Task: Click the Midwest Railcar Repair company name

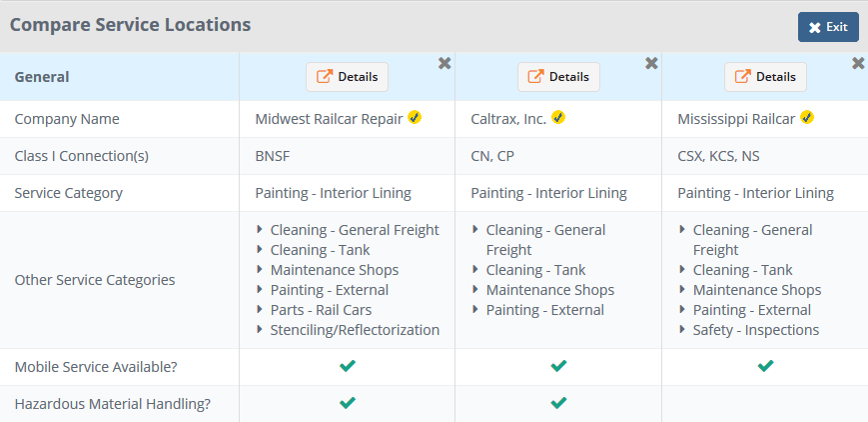Action: [329, 119]
